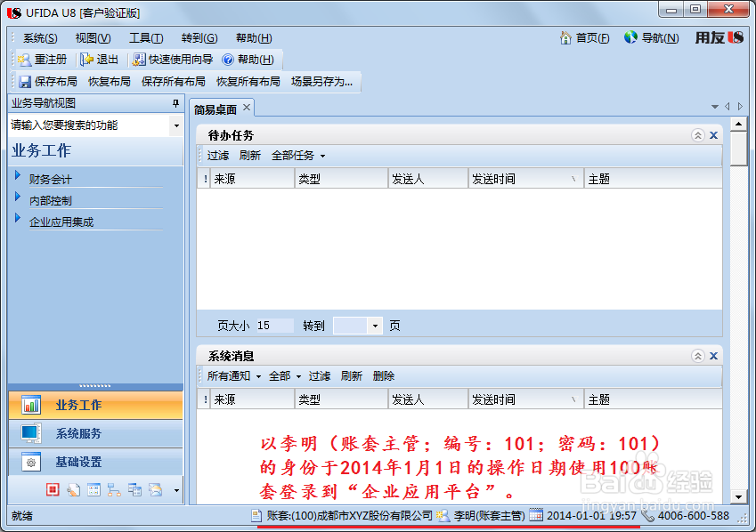The width and height of the screenshot is (756, 532).
Task: Click the tab scroll right arrow
Action: (x=741, y=107)
